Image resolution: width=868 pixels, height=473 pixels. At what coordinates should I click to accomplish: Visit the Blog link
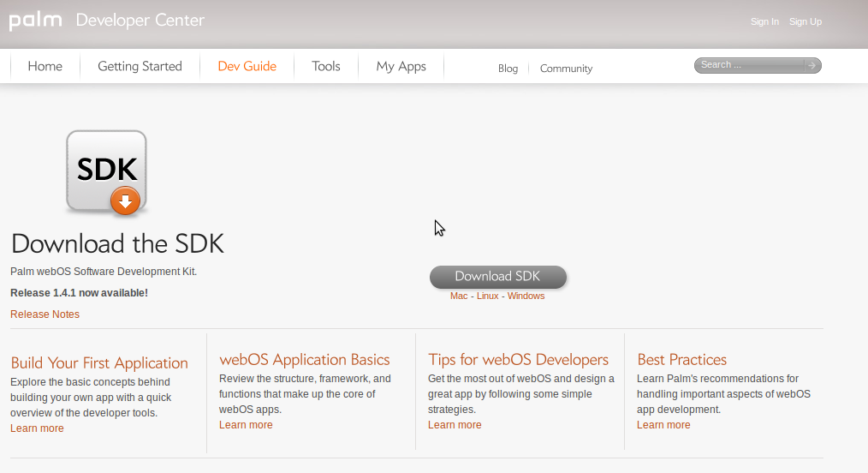pos(508,69)
